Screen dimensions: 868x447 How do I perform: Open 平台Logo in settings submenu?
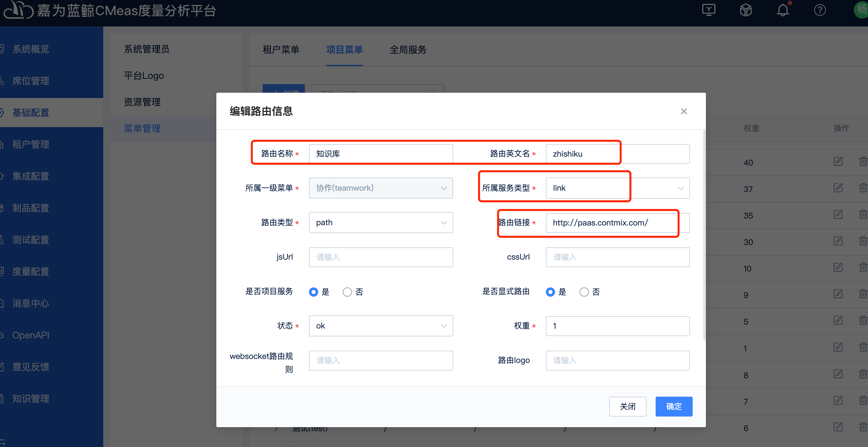coord(144,75)
